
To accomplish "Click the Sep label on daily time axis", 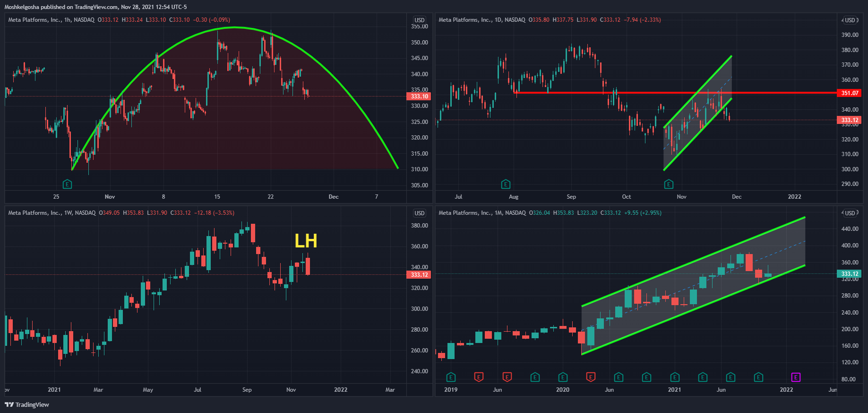I will pos(571,196).
